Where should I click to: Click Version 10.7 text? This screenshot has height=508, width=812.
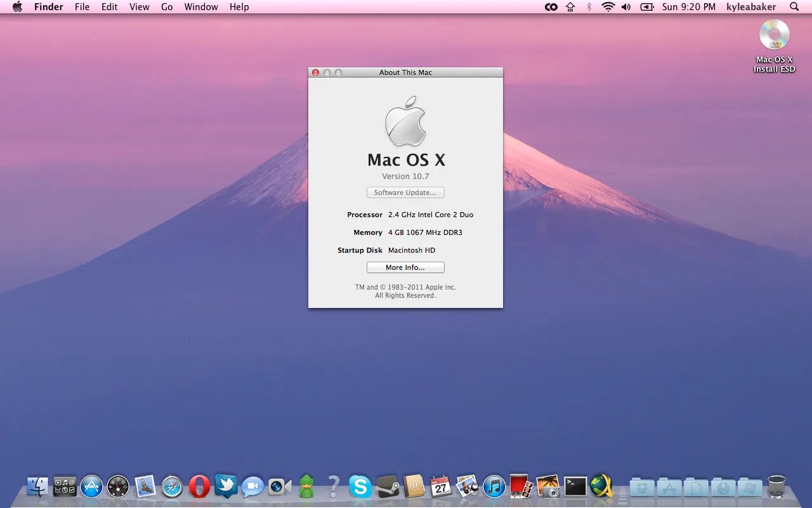[405, 177]
